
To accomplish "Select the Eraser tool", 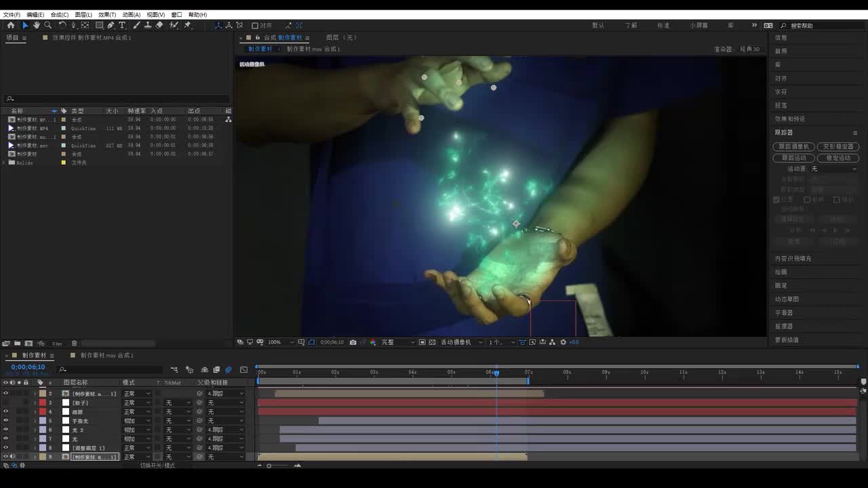I will 159,25.
